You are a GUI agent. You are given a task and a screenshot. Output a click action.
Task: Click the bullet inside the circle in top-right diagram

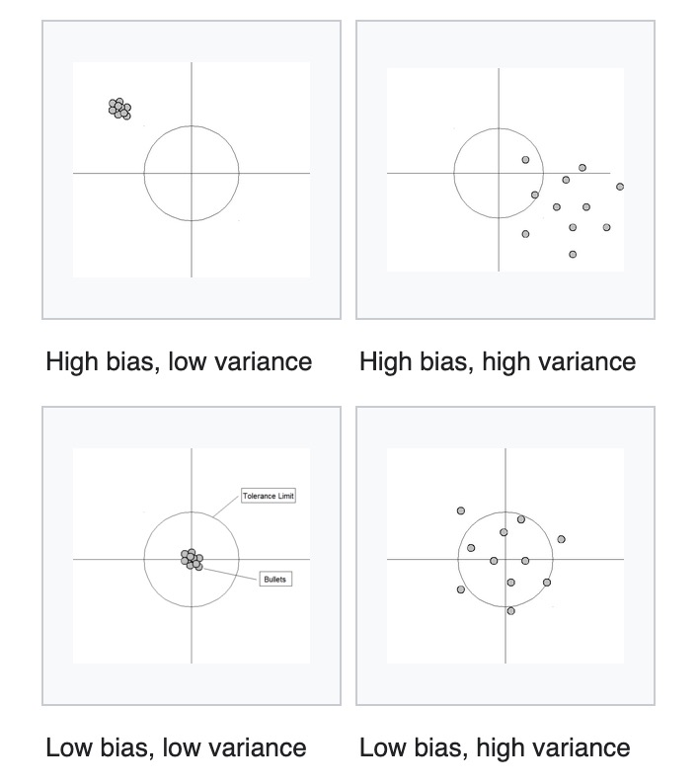[525, 160]
